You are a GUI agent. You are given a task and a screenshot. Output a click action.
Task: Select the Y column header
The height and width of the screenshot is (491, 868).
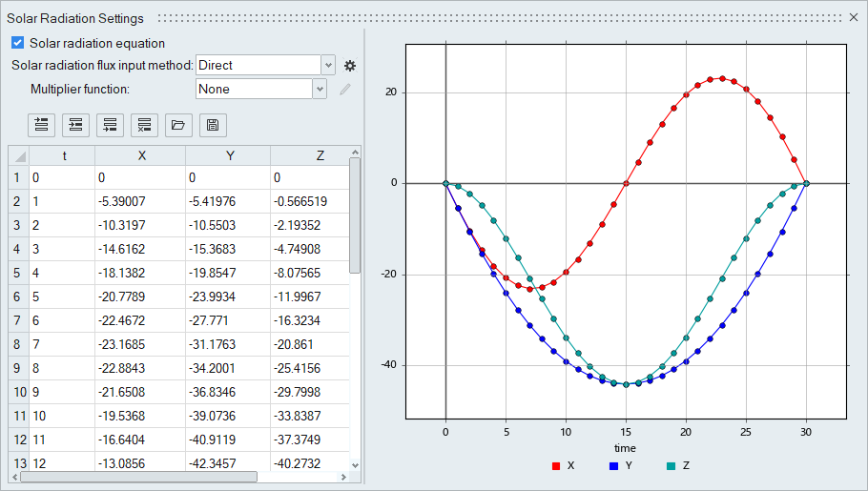point(228,156)
